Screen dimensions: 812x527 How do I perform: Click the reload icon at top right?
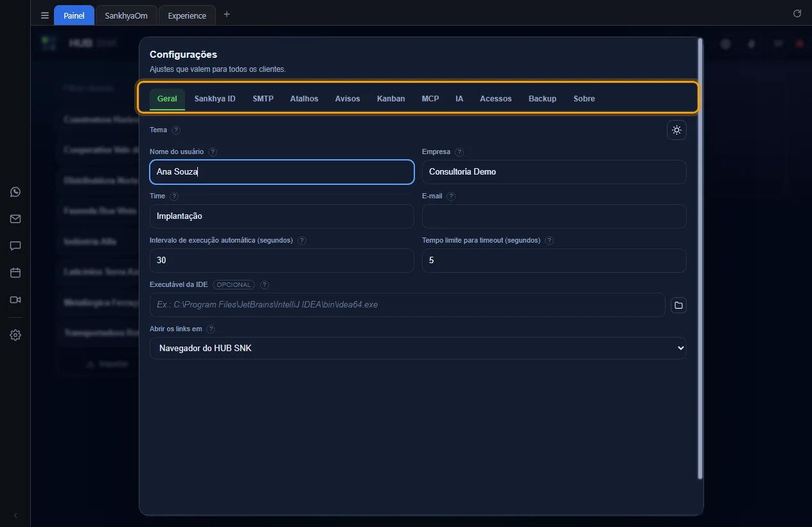797,13
